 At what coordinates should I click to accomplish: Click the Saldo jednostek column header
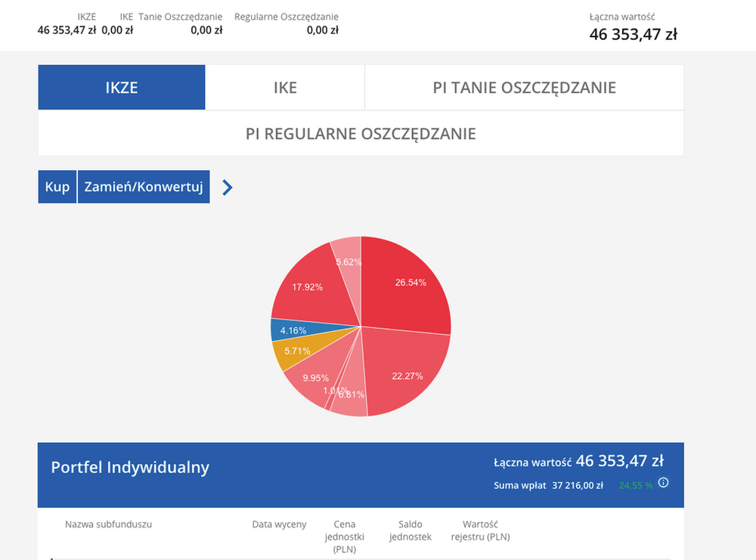(411, 530)
